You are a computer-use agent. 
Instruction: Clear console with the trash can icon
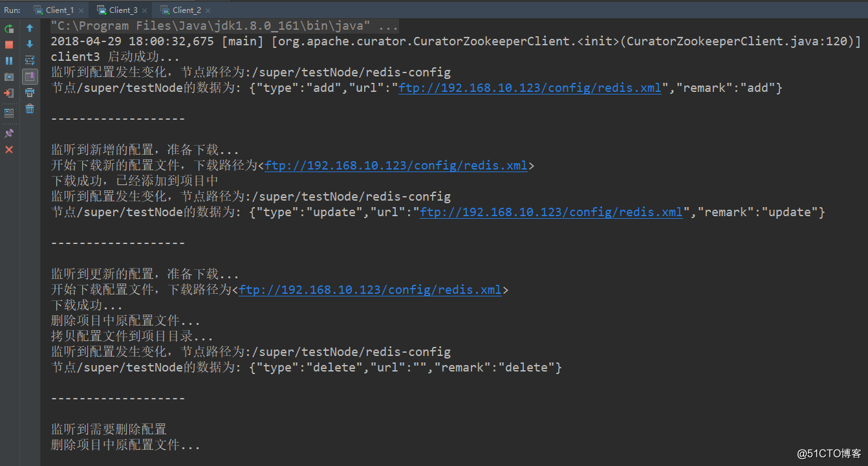point(30,109)
